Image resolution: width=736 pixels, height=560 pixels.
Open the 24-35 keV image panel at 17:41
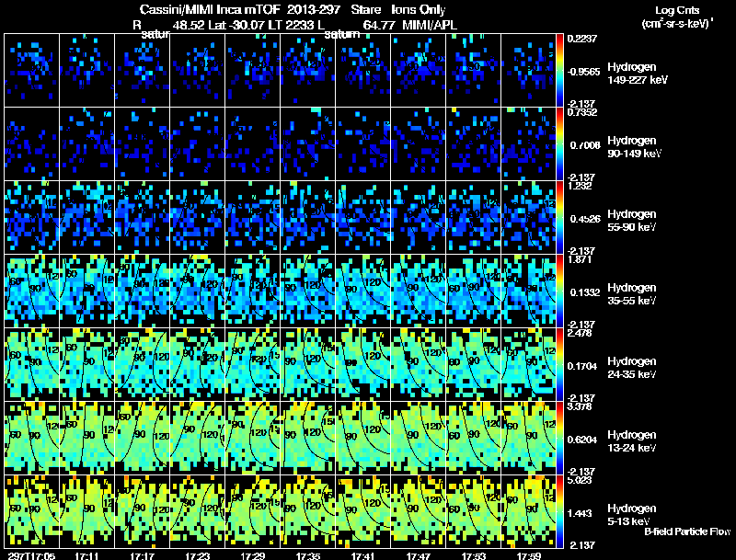(362, 364)
